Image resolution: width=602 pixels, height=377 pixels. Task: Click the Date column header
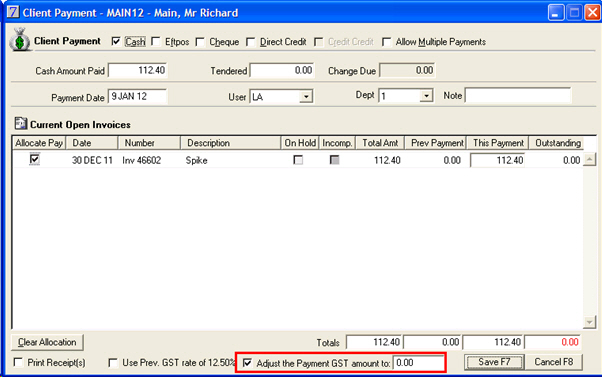point(92,143)
